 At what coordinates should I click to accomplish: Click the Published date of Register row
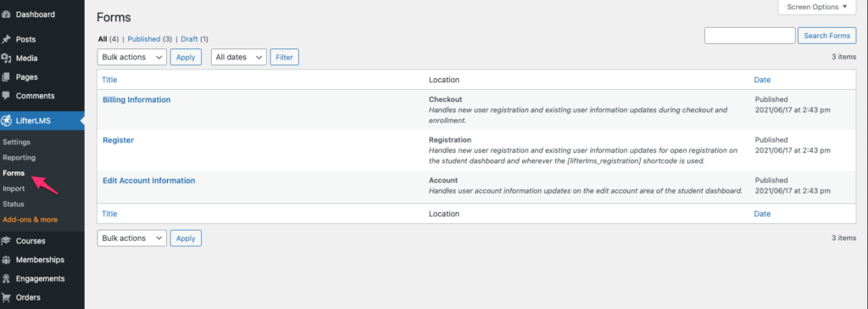pyautogui.click(x=793, y=145)
